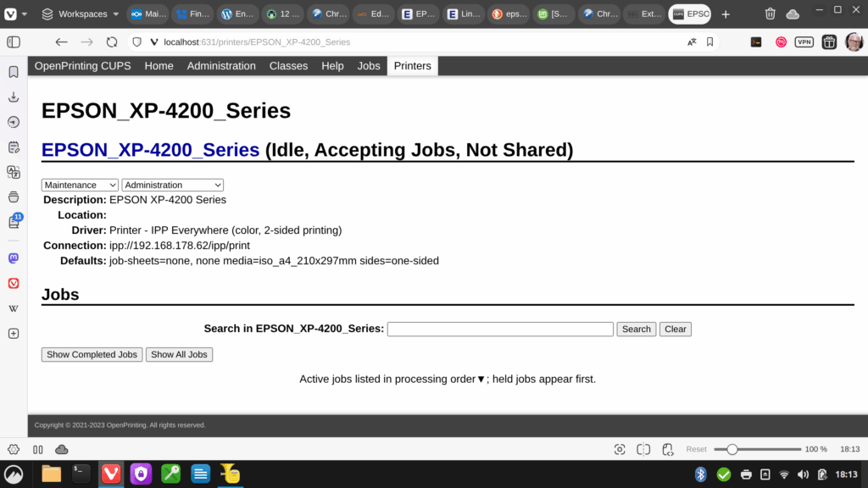
Task: Toggle the sidebar panel visibility
Action: tap(14, 42)
